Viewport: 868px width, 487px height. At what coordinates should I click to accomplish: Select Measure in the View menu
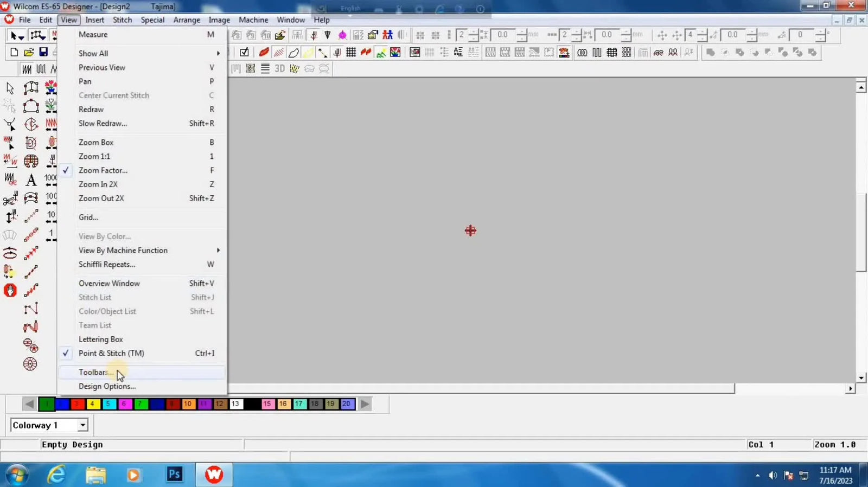142,34
